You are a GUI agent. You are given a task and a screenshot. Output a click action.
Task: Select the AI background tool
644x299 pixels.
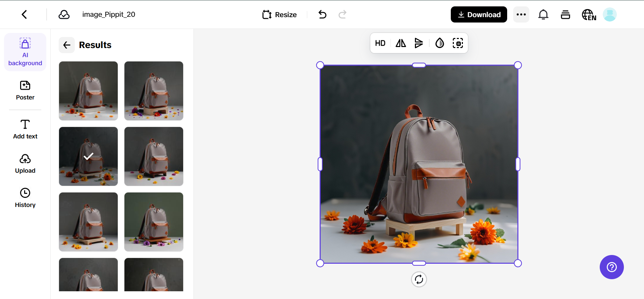(x=25, y=52)
